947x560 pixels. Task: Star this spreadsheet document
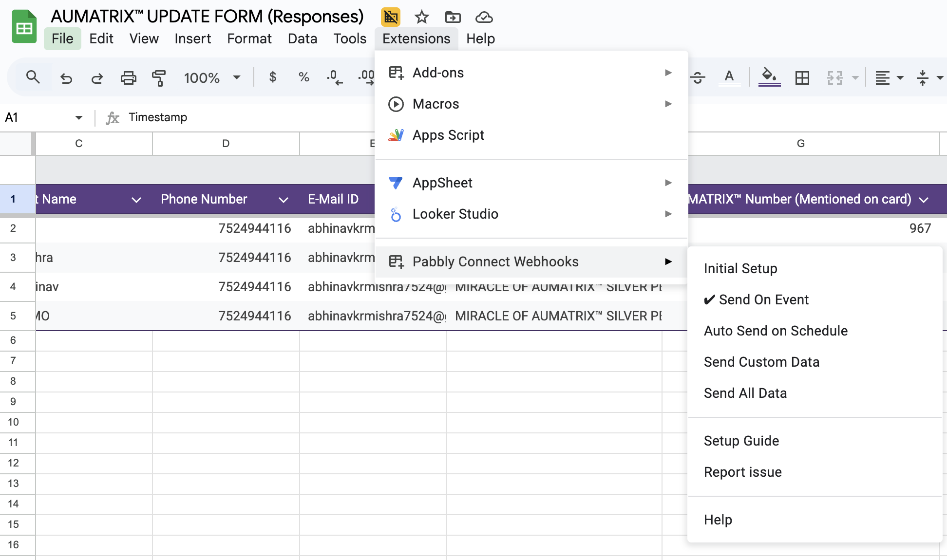click(x=421, y=18)
